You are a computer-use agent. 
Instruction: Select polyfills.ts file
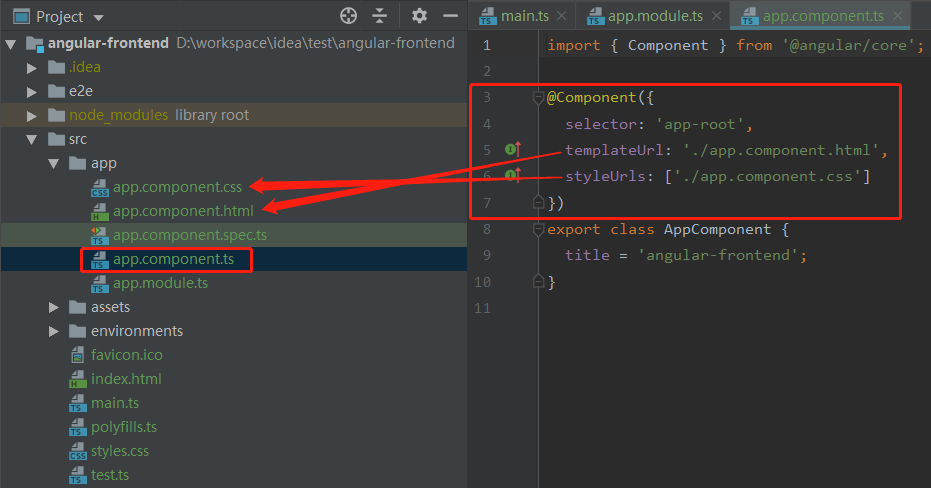124,427
